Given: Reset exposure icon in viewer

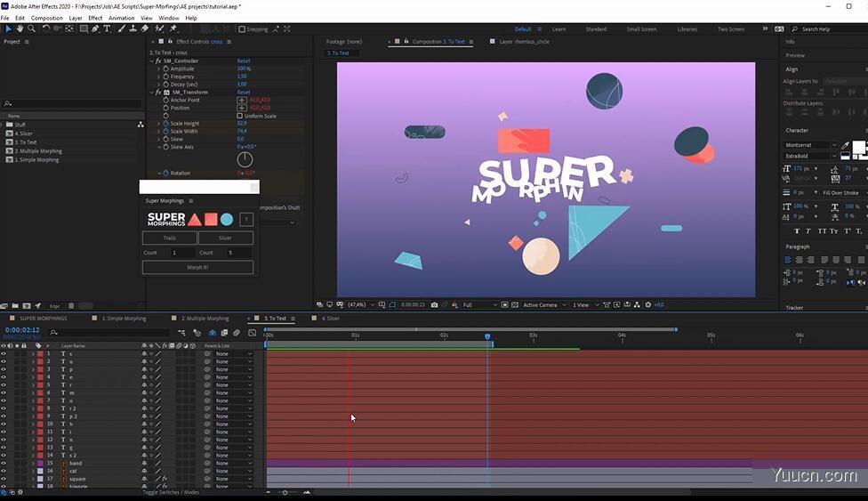Looking at the screenshot, I should click(648, 305).
